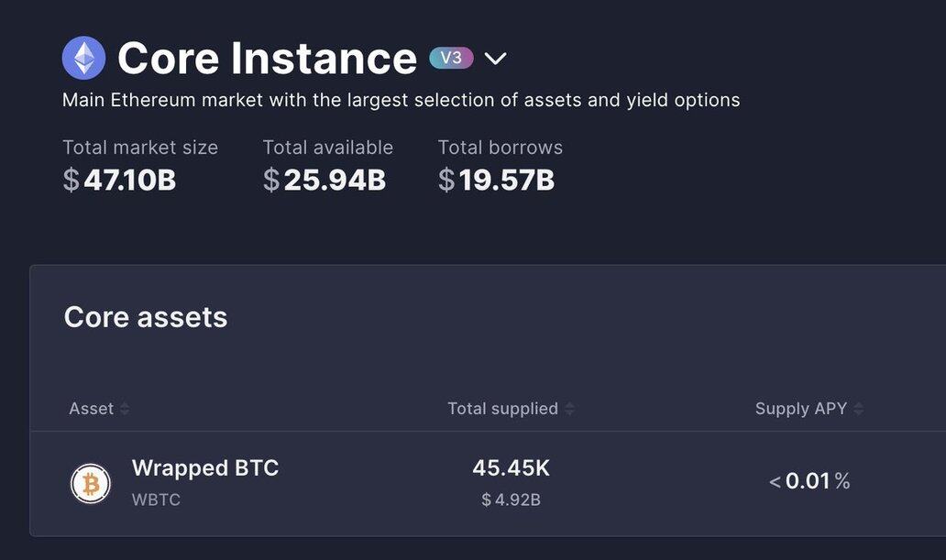Click the sort arrows beside Supply APY
The image size is (946, 560).
(858, 409)
